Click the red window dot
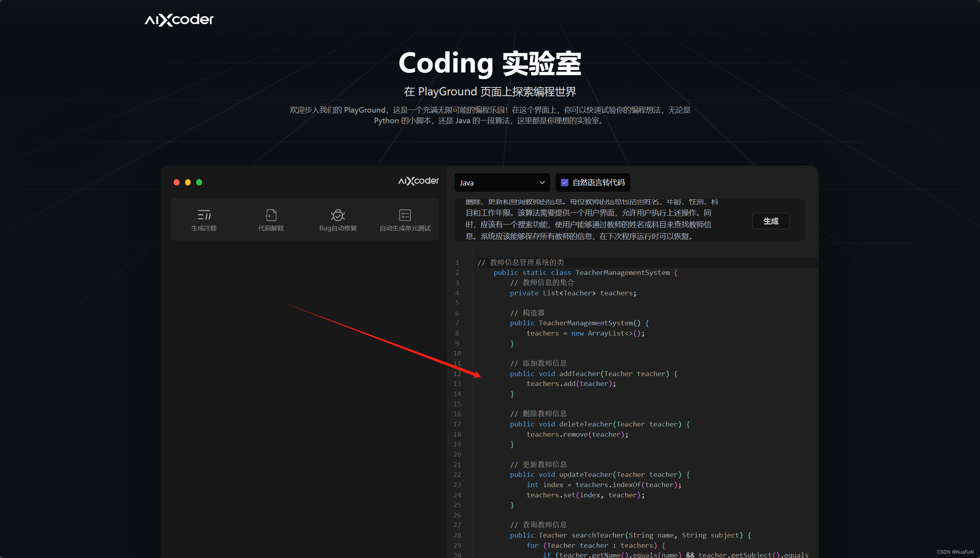 point(176,182)
